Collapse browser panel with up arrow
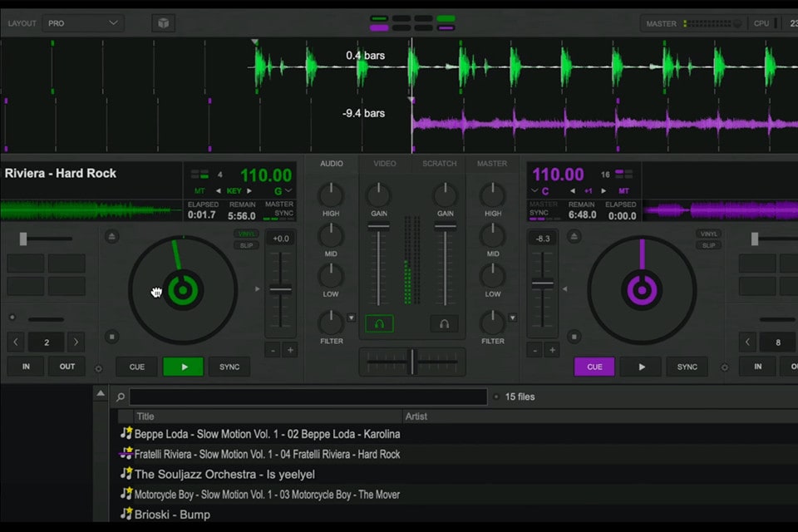Image resolution: width=798 pixels, height=532 pixels. 101,393
